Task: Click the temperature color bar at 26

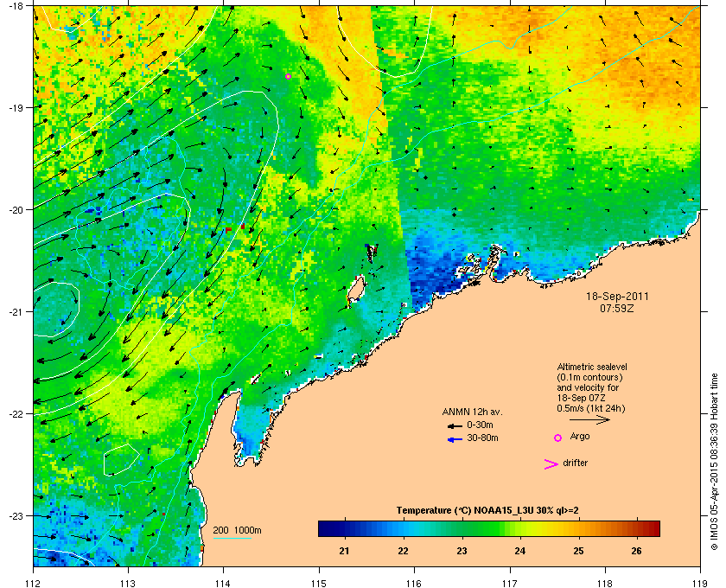Action: [x=637, y=528]
